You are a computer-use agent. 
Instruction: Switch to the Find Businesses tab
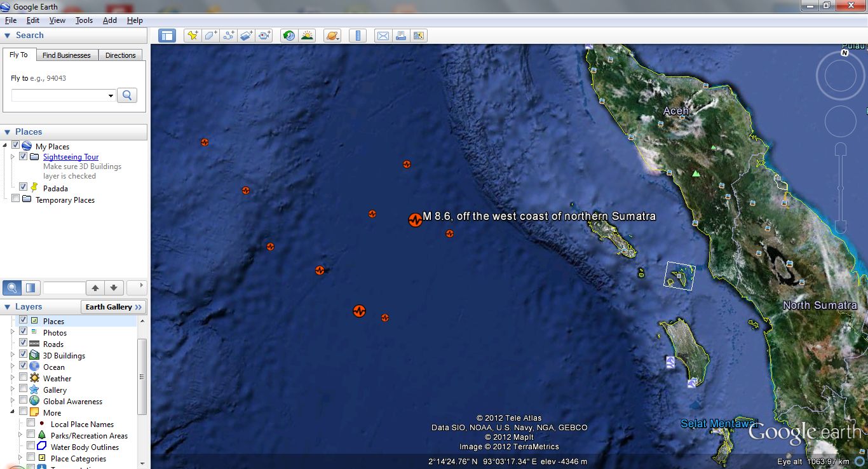tap(67, 55)
